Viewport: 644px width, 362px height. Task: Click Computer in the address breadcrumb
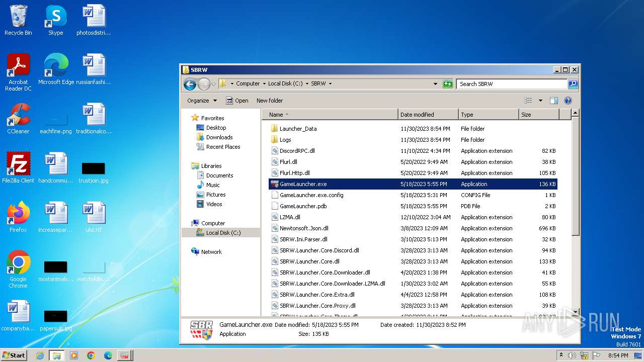(x=248, y=84)
